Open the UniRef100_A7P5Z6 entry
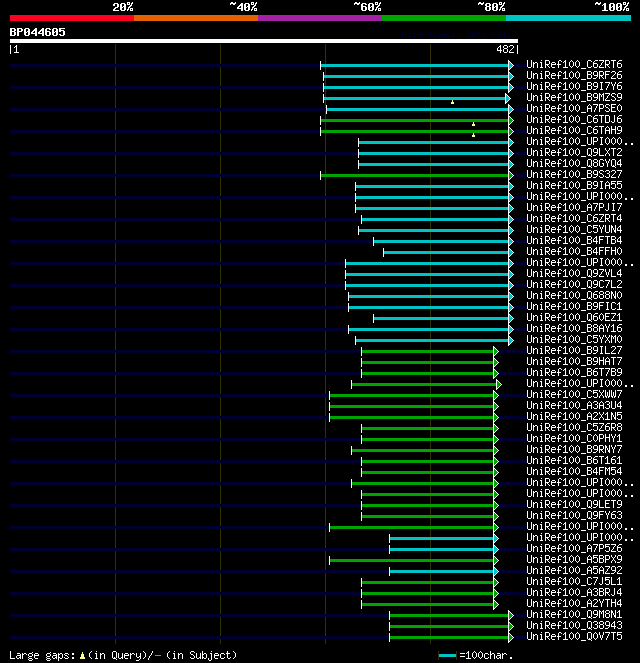This screenshot has height=663, width=640. (574, 548)
